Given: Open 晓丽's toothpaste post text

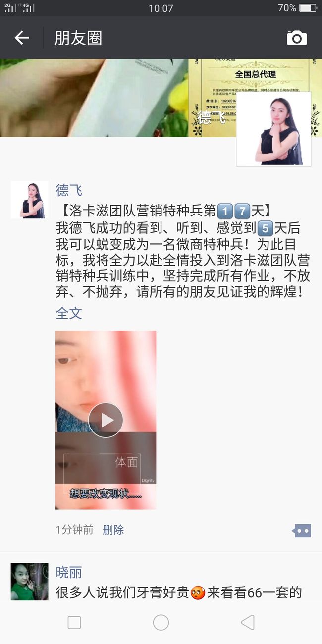Looking at the screenshot, I should pyautogui.click(x=179, y=592).
